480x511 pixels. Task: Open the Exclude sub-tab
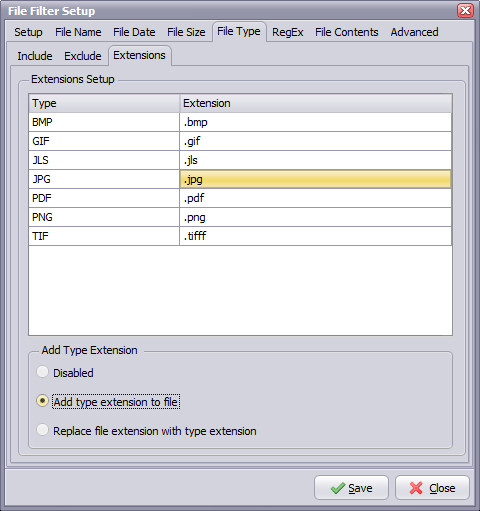(x=83, y=56)
